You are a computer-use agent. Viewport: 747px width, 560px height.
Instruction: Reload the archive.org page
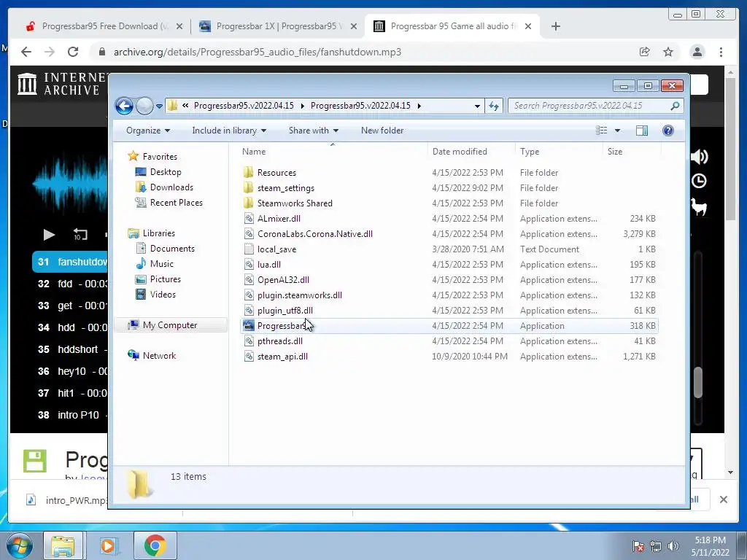[73, 52]
